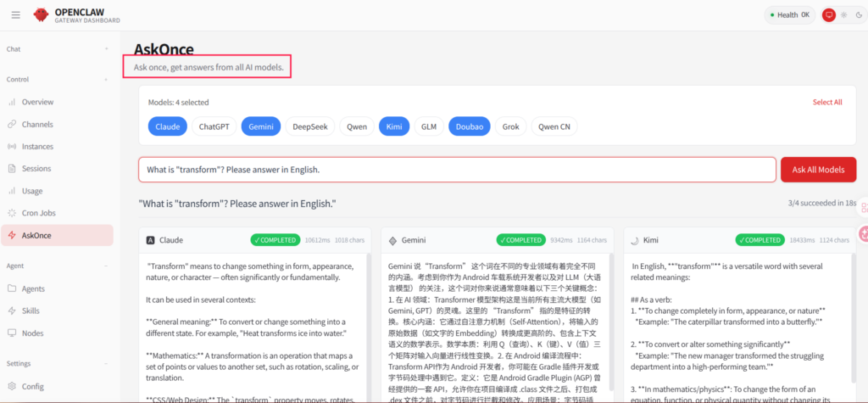Click the lower pink floating side icon
The width and height of the screenshot is (868, 403).
point(863,234)
